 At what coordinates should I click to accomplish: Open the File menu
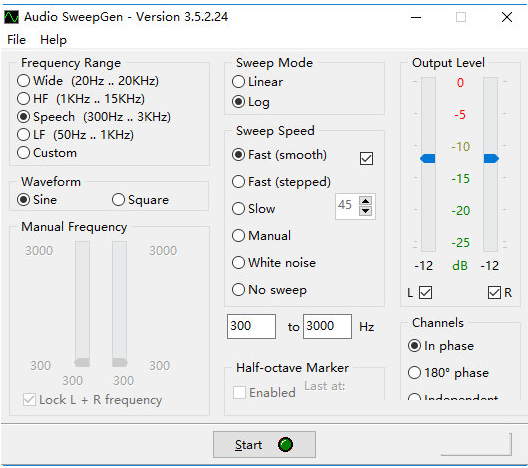tap(16, 40)
